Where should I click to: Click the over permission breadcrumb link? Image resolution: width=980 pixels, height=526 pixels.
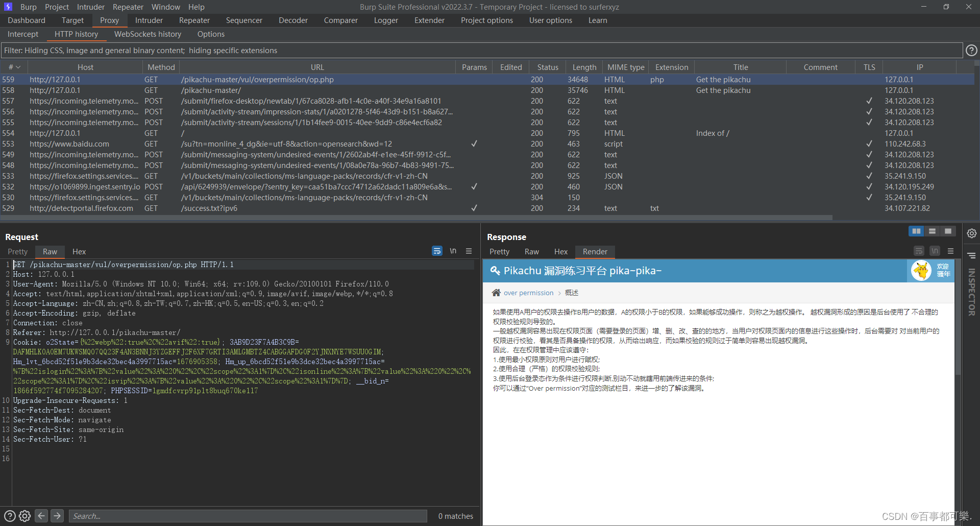[x=528, y=293]
